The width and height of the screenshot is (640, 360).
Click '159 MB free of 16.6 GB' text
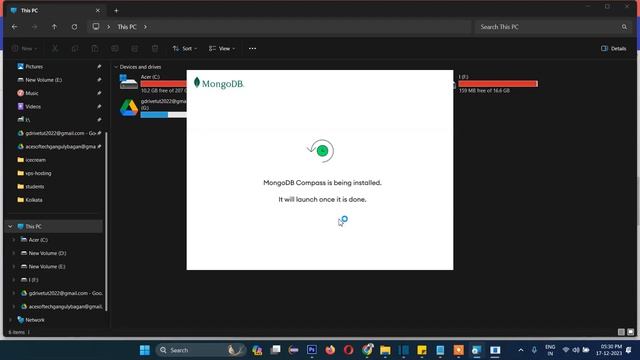tap(484, 91)
